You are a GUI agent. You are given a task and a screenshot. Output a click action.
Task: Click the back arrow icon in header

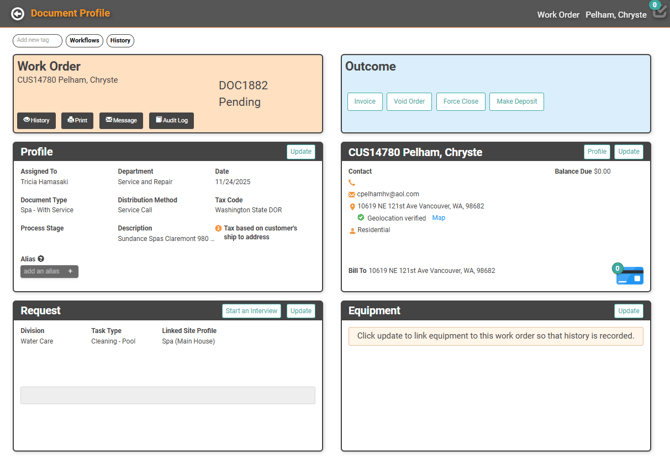click(x=17, y=14)
